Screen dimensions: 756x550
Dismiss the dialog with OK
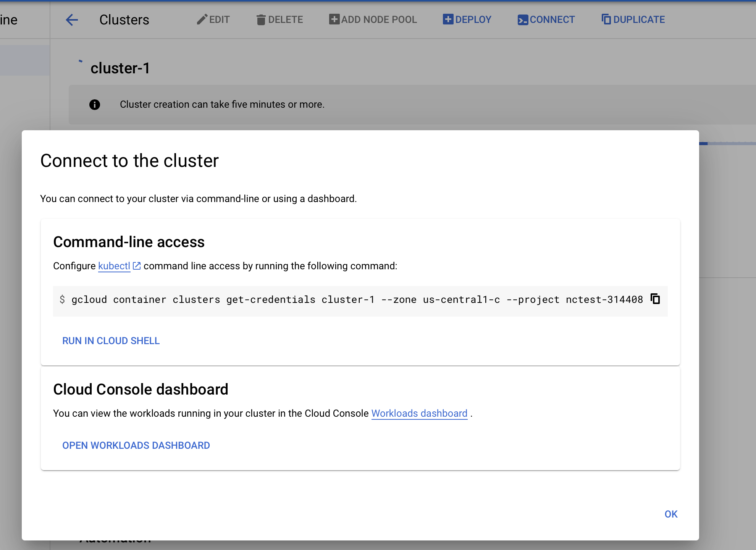(671, 514)
